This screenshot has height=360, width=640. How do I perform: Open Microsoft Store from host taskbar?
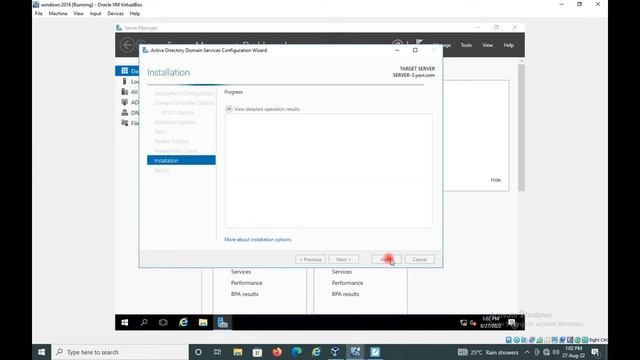pos(258,352)
